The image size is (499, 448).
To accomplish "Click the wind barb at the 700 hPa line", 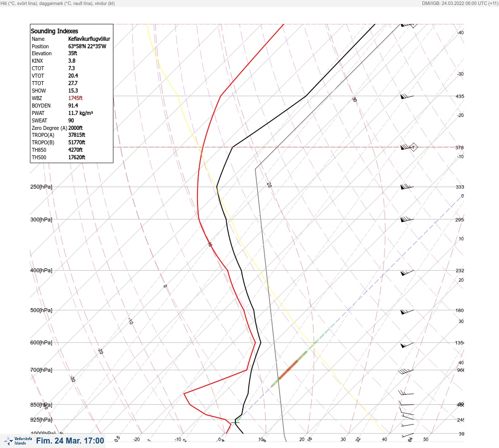I will (x=406, y=371).
